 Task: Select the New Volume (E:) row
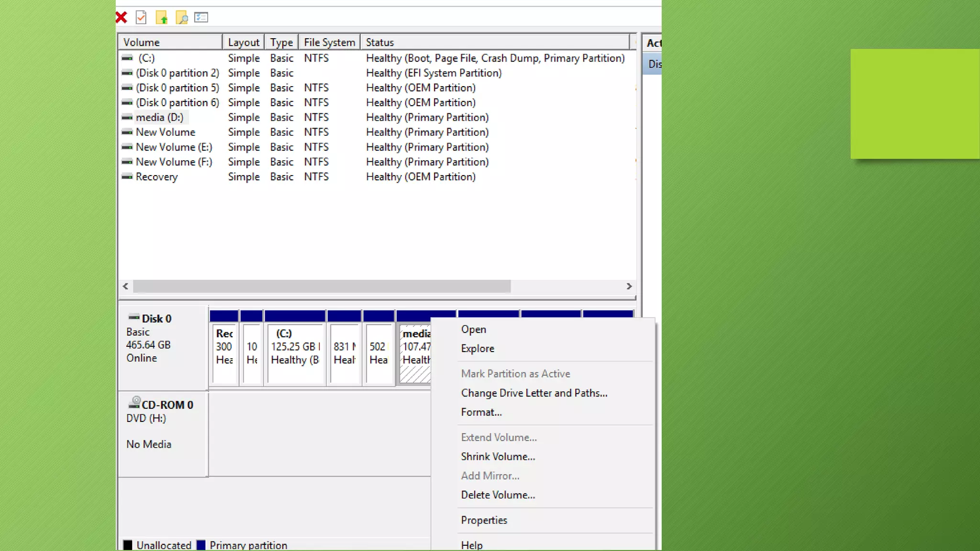click(x=377, y=147)
